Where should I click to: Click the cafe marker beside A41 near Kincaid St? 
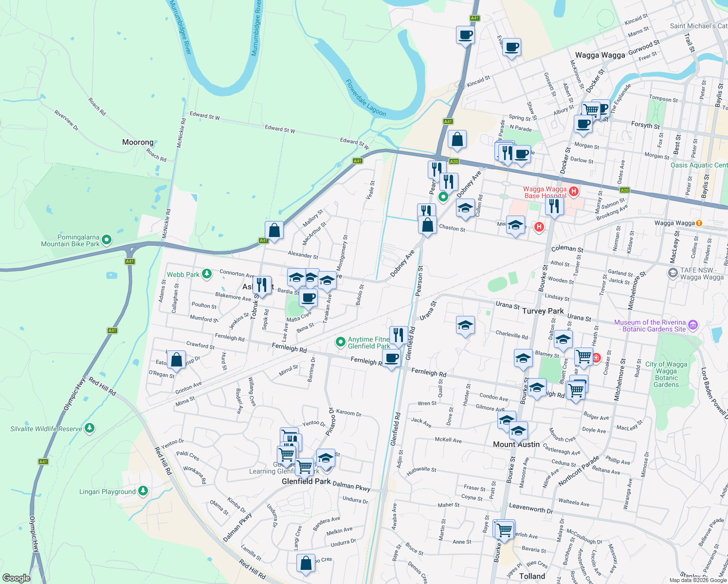pyautogui.click(x=465, y=36)
